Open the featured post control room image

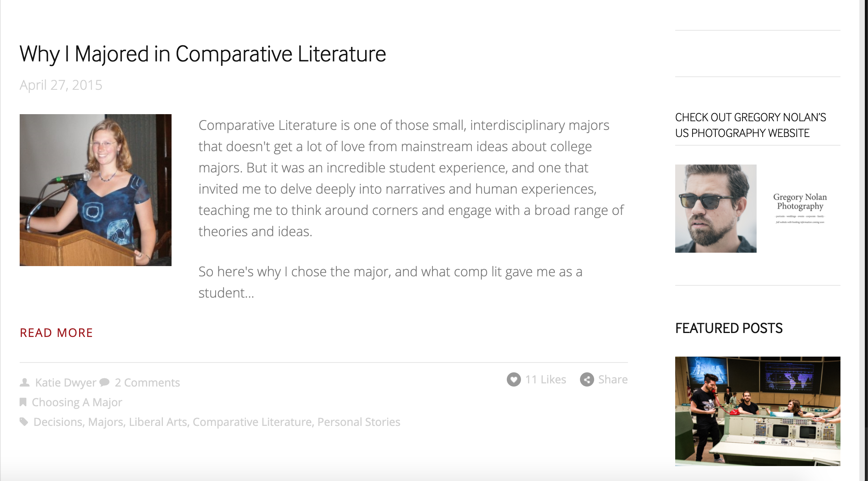757,411
